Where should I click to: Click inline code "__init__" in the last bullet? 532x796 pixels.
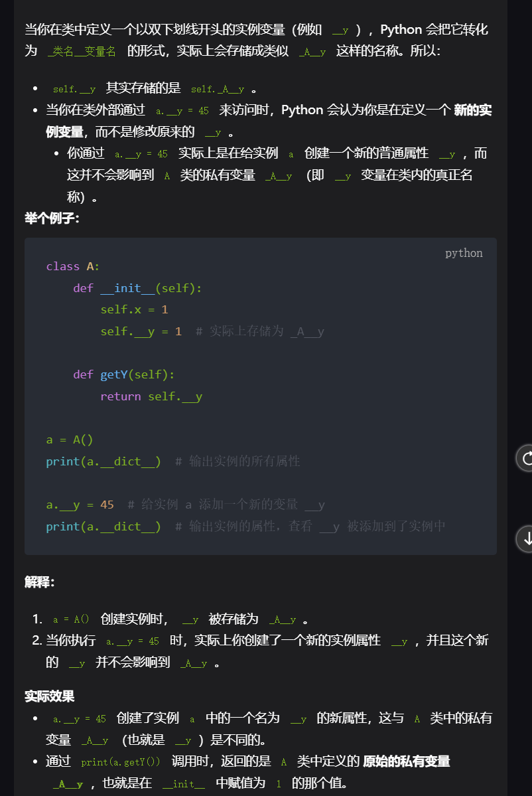pyautogui.click(x=183, y=783)
